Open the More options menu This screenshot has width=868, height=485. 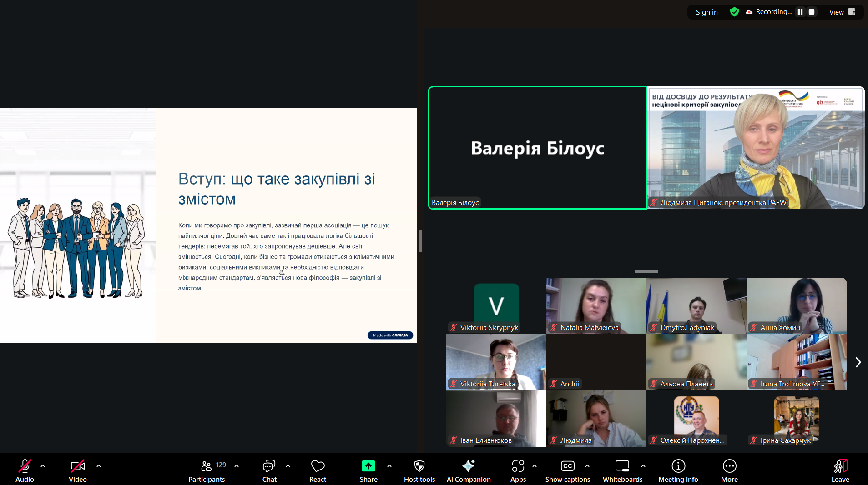point(729,470)
